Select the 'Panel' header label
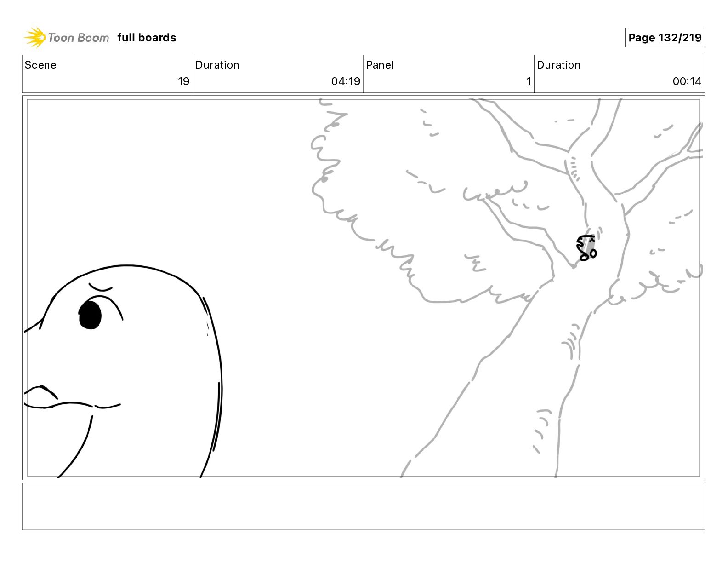Image resolution: width=728 pixels, height=563 pixels. (x=380, y=65)
